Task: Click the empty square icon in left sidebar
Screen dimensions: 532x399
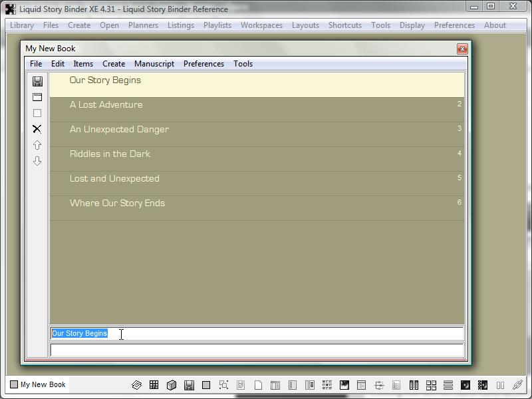Action: (x=37, y=113)
